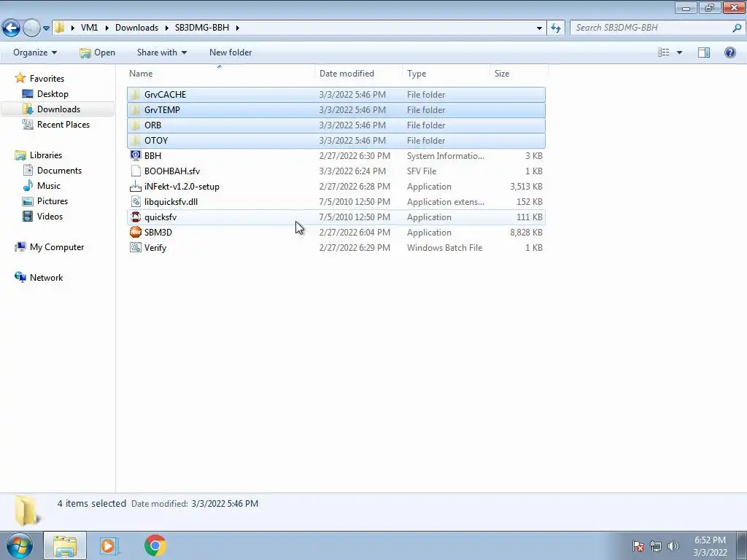The width and height of the screenshot is (747, 560).
Task: Click the Windows Batch File type cell
Action: click(444, 247)
